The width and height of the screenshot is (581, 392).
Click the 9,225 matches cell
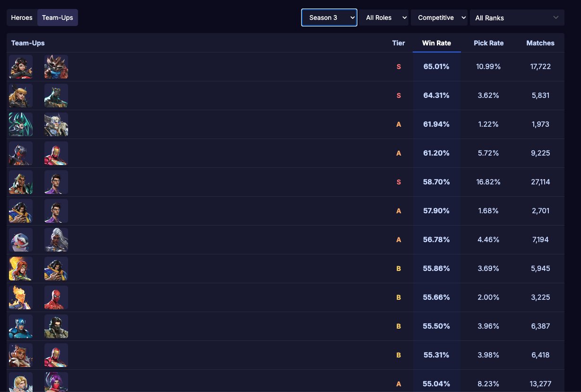tap(540, 153)
